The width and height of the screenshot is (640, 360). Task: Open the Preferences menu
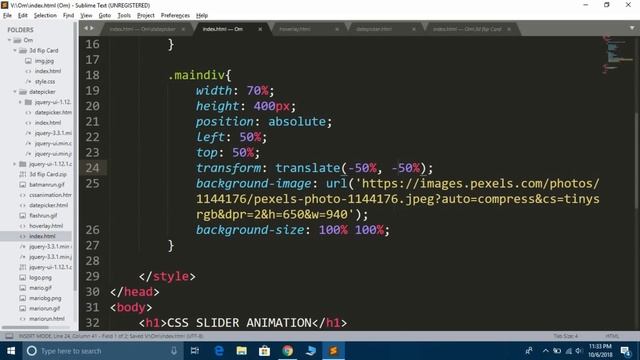[175, 16]
